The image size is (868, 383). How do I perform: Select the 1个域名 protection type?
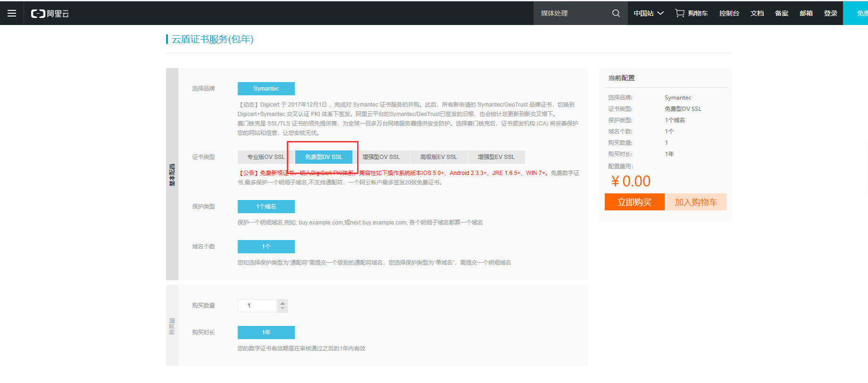(x=266, y=207)
